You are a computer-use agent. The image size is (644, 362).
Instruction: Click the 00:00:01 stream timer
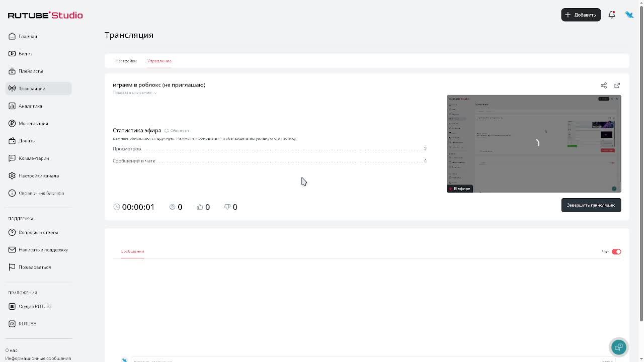[134, 207]
